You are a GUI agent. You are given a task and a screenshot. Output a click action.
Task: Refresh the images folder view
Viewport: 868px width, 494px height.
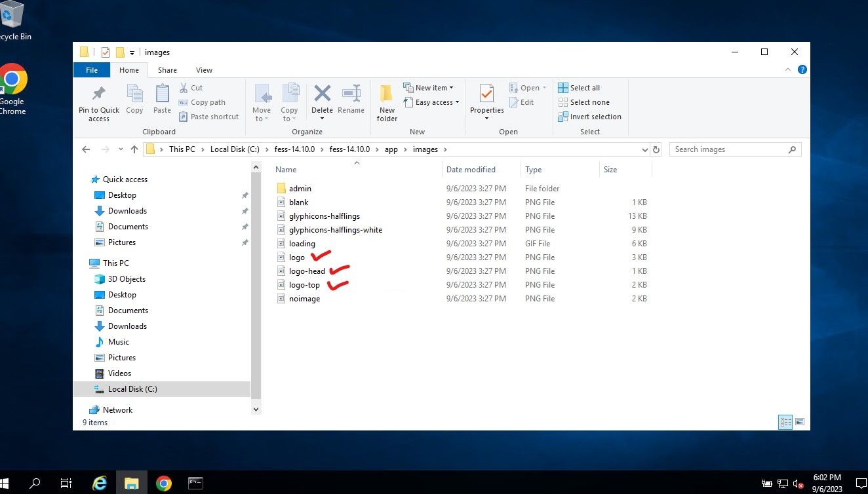(656, 149)
